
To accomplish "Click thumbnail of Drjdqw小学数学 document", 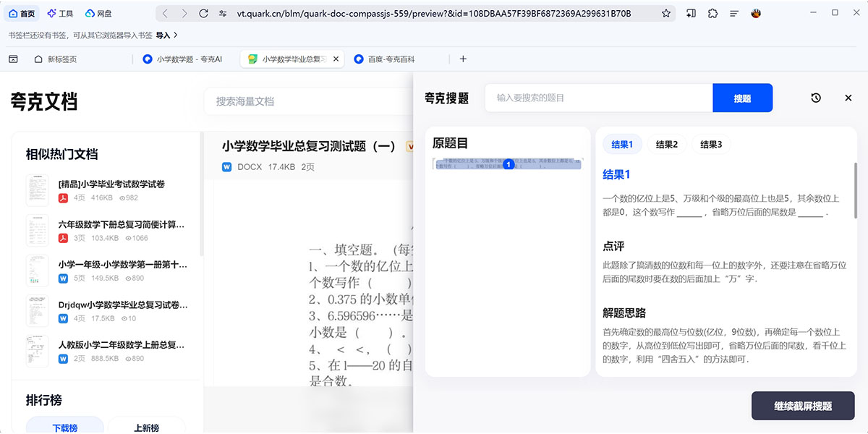I will [38, 311].
